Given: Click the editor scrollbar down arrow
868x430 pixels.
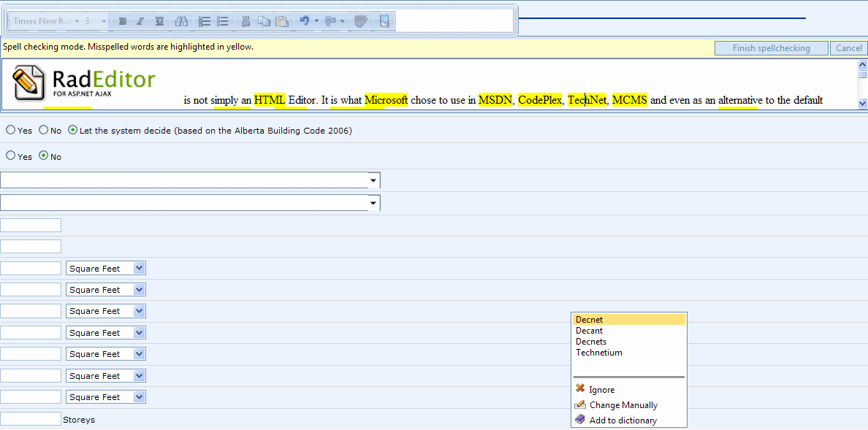Looking at the screenshot, I should click(862, 103).
